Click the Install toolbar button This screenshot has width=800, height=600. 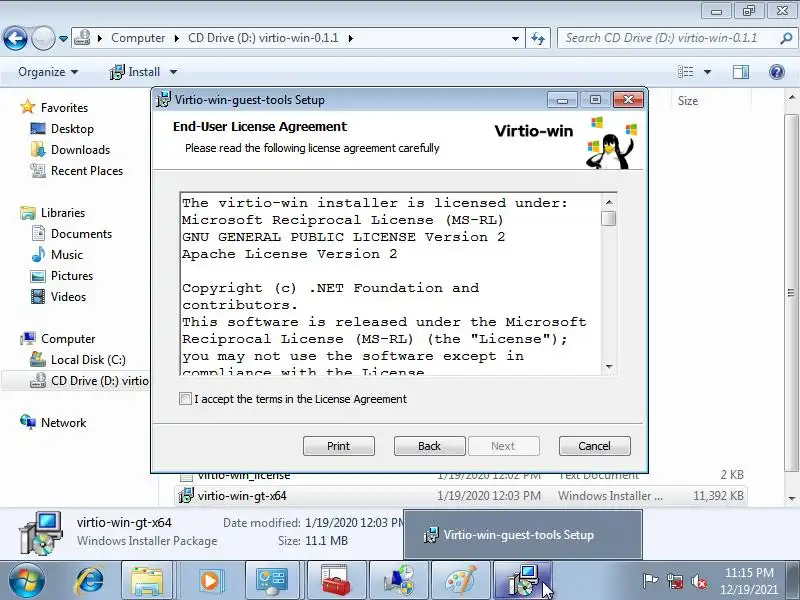coord(135,72)
